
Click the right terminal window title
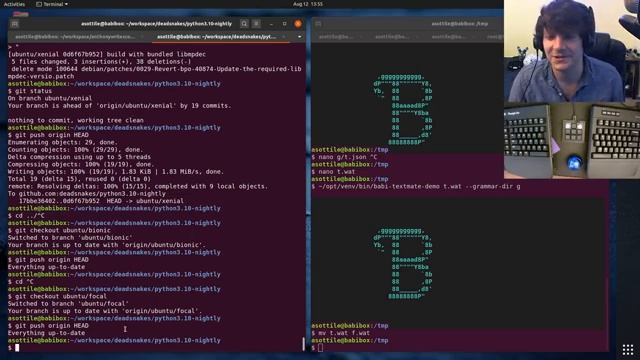(459, 24)
